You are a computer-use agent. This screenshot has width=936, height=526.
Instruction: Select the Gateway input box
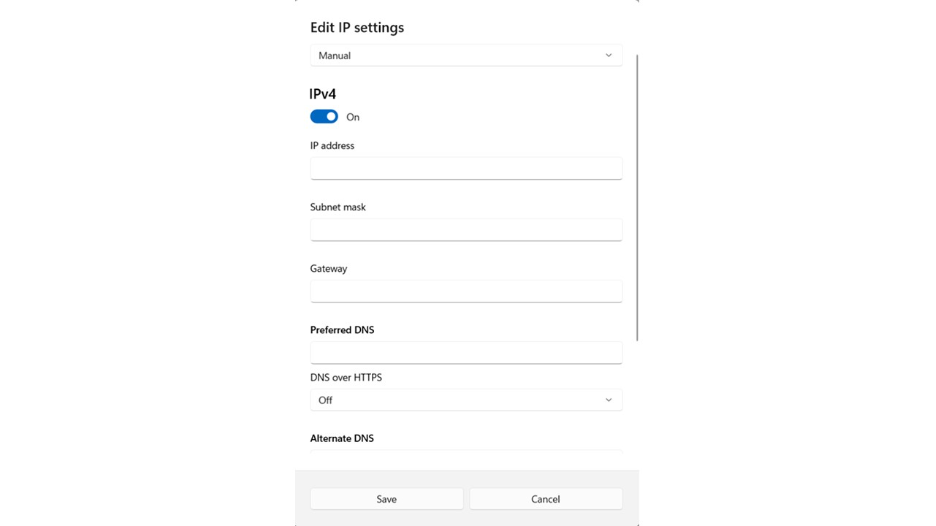pyautogui.click(x=465, y=291)
